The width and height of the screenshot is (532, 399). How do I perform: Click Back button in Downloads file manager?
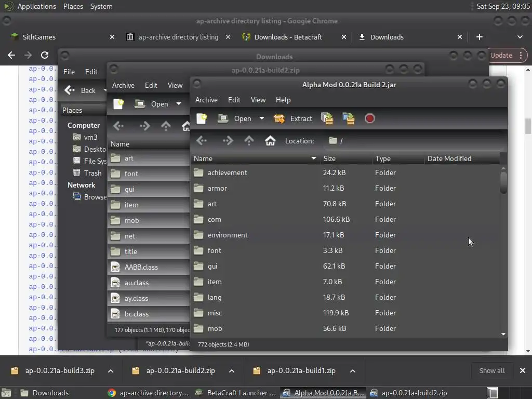81,90
